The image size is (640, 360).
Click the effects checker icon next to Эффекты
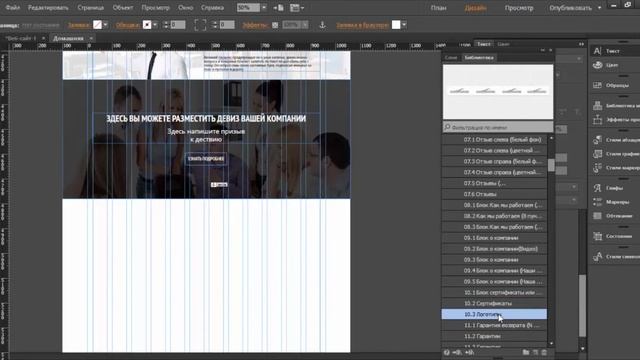point(275,25)
